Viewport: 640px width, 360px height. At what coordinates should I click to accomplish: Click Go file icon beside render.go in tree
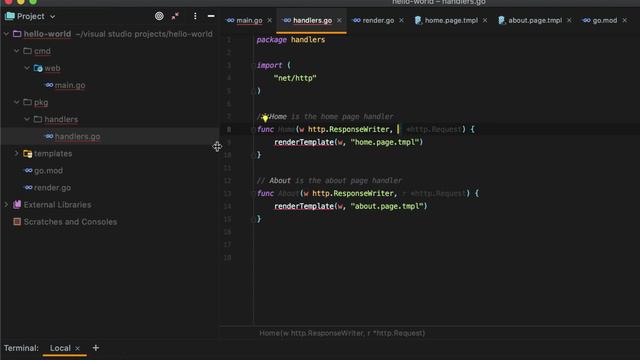[x=28, y=187]
